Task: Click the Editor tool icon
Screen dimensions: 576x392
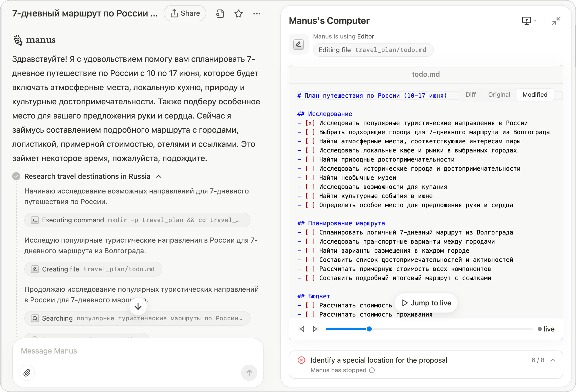Action: pos(299,44)
